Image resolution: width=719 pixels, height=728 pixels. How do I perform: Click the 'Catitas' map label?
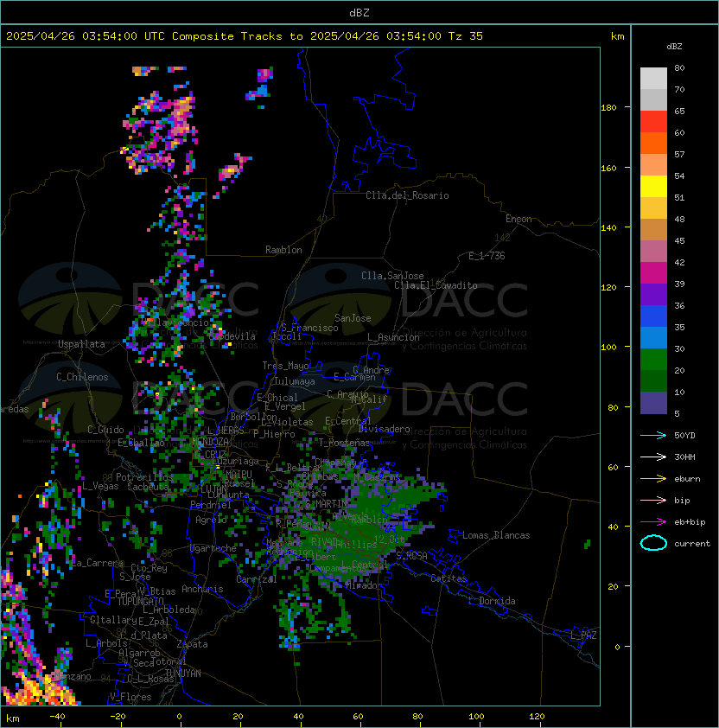[x=449, y=579]
